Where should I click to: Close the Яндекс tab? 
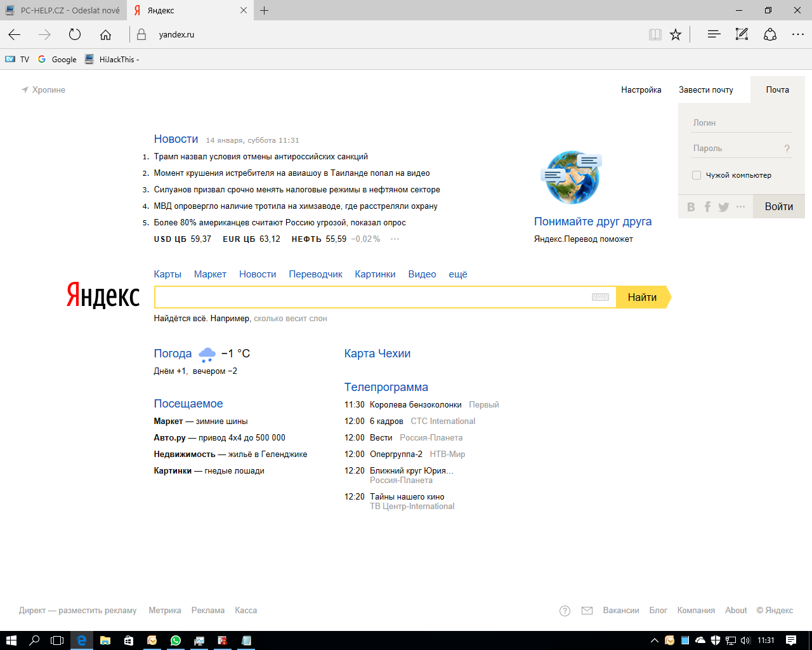coord(244,10)
